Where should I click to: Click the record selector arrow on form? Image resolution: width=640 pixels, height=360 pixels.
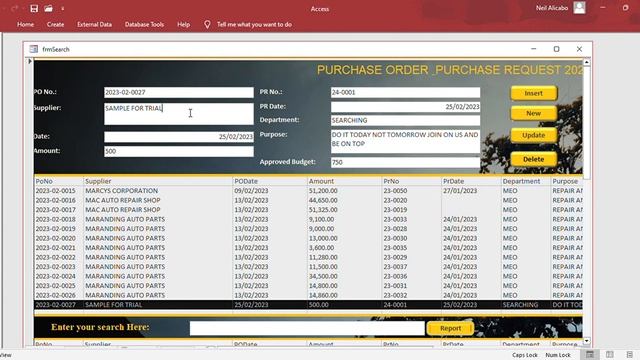29,61
